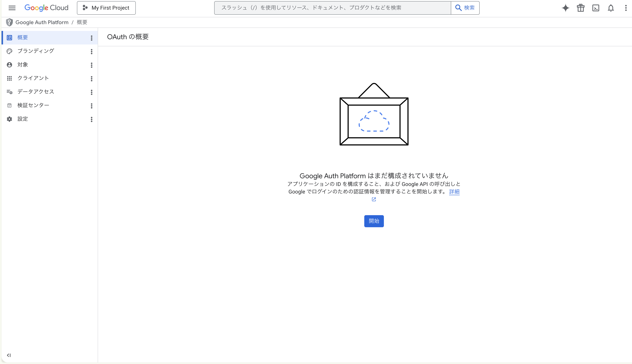The width and height of the screenshot is (632, 364).
Task: Click the 概要 dashboard icon in sidebar
Action: point(9,38)
